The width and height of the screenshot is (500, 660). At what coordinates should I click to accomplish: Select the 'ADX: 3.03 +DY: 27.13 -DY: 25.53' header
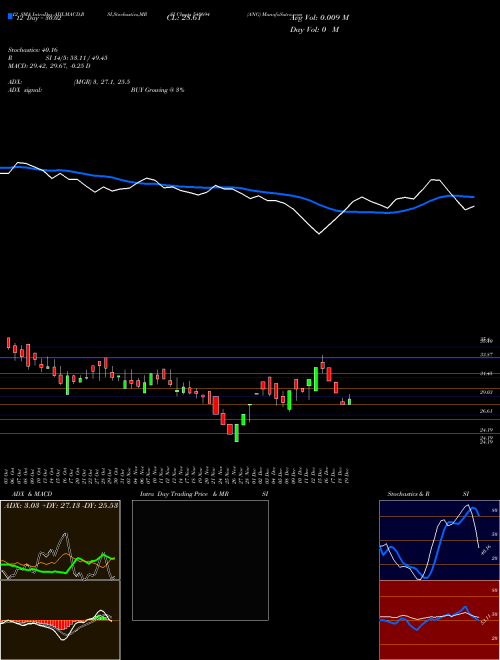point(61,505)
